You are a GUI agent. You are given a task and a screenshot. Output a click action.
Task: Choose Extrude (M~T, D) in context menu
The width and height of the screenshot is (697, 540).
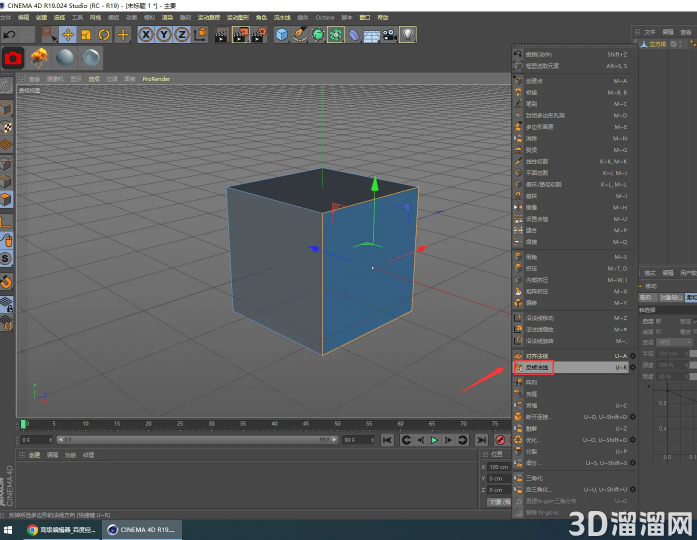tap(572, 268)
